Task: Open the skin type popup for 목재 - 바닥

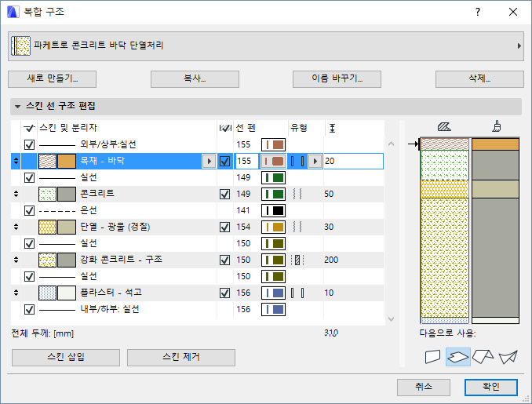Action: tap(315, 161)
